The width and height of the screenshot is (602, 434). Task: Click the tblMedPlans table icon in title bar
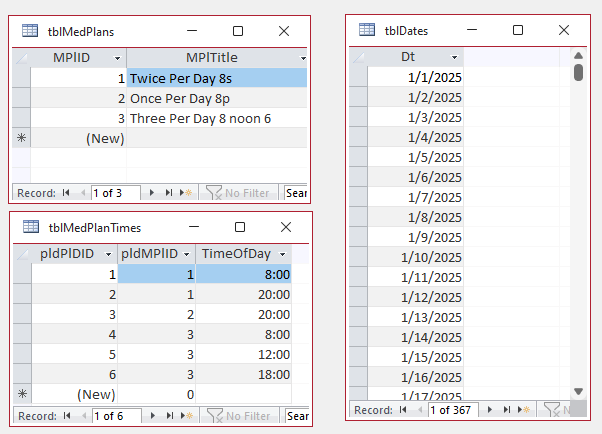tap(30, 31)
